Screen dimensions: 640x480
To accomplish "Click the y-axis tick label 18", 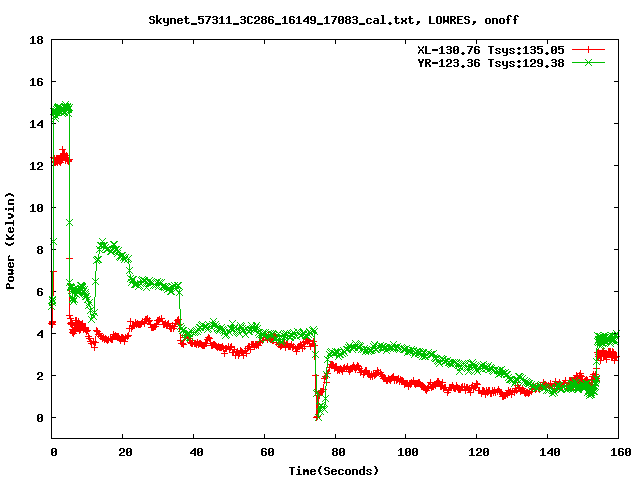I will click(36, 40).
